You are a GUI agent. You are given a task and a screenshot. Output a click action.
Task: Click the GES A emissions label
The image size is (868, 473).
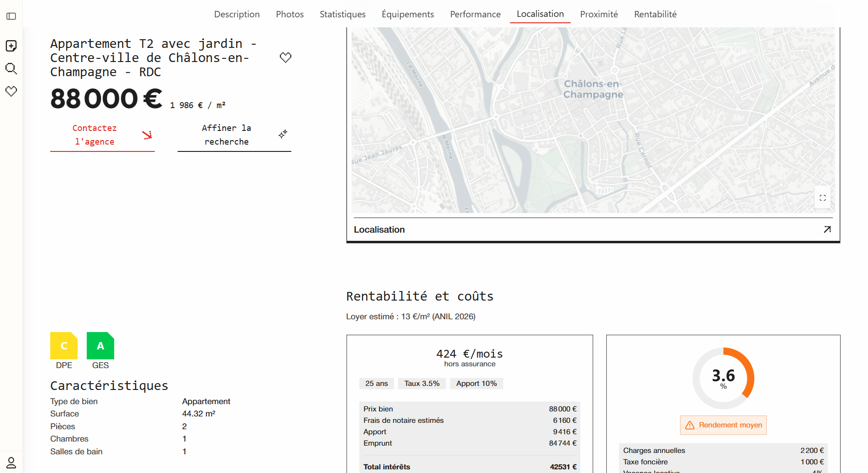tap(100, 346)
